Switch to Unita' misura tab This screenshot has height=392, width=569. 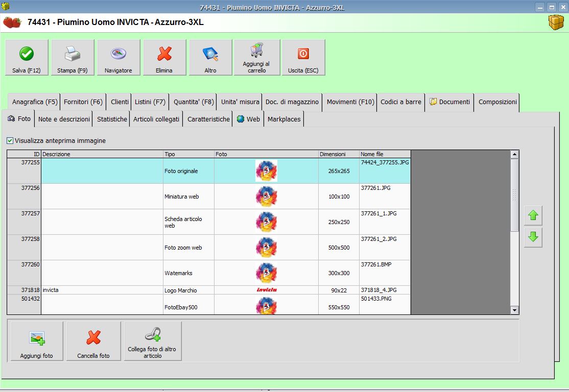coord(240,102)
